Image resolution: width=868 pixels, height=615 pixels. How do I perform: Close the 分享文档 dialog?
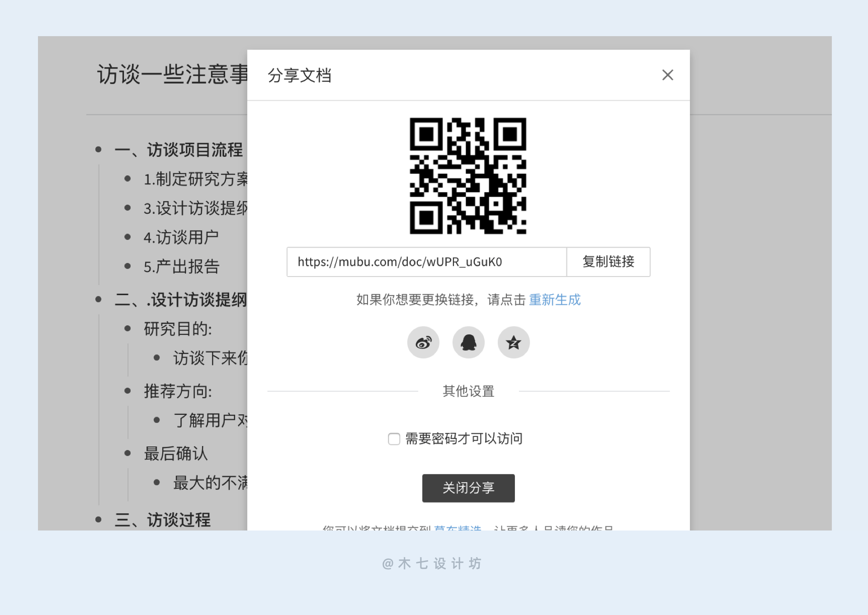click(x=667, y=75)
